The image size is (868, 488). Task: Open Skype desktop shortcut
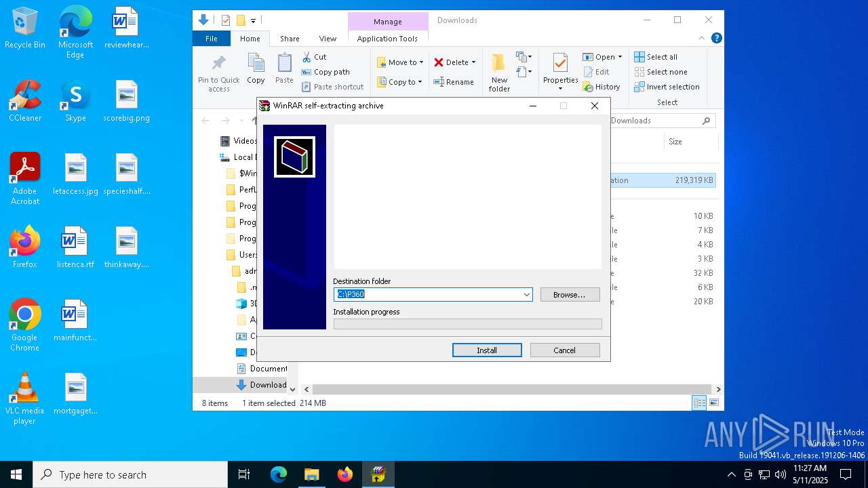coord(75,102)
